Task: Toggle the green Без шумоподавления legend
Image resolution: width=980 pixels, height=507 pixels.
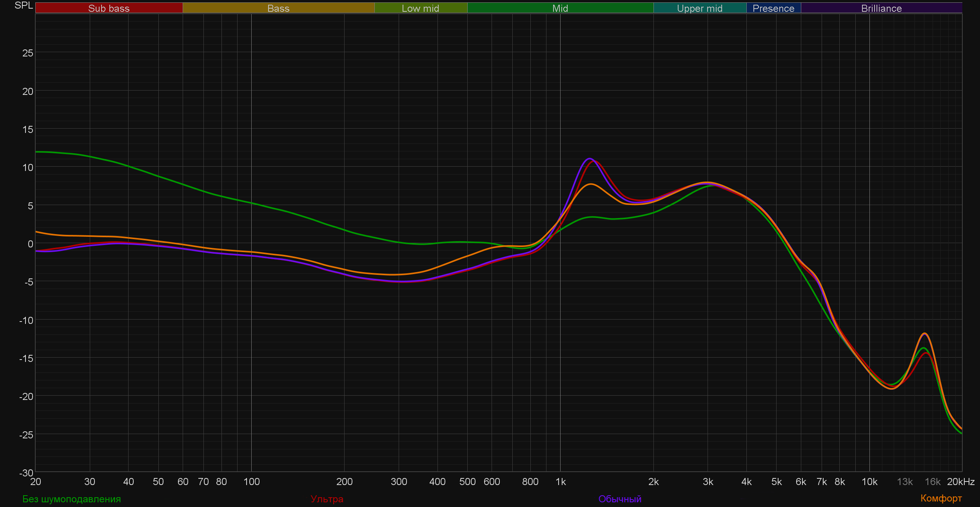Action: tap(72, 499)
